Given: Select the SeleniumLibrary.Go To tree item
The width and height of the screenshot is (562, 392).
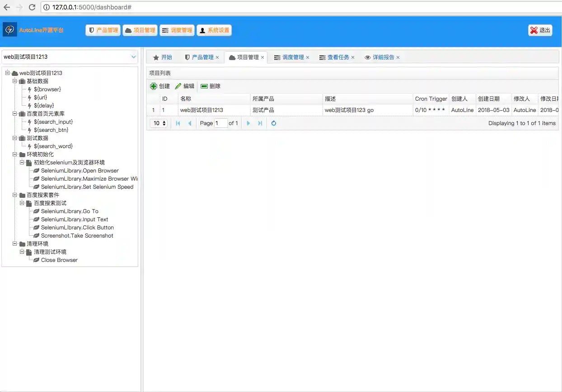Looking at the screenshot, I should (70, 211).
